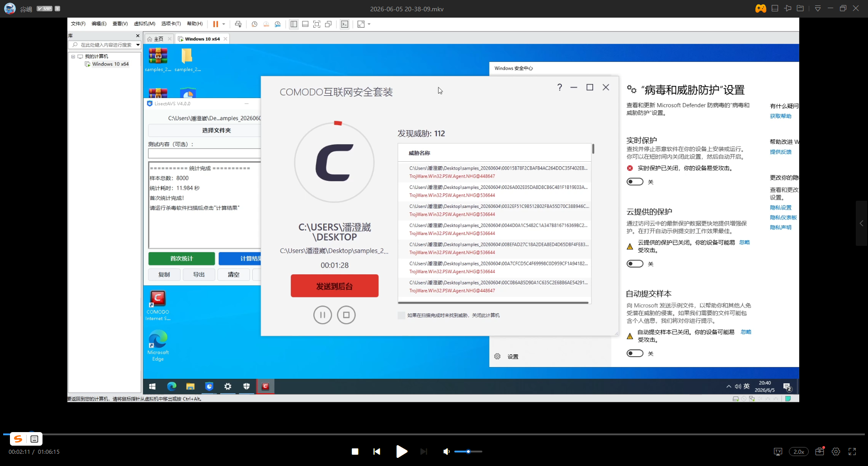
Task: Toggle the 云提供的保护 switch
Action: [635, 264]
